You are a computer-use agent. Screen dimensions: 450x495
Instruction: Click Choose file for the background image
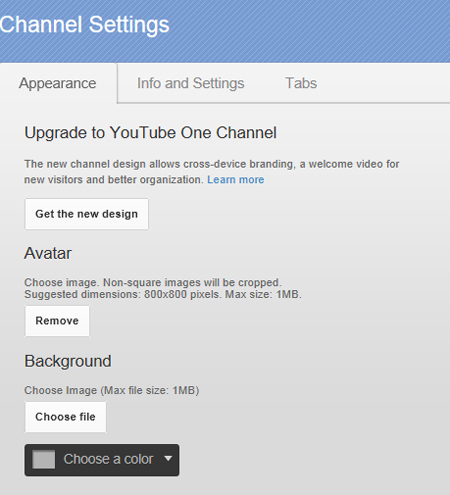pyautogui.click(x=65, y=417)
